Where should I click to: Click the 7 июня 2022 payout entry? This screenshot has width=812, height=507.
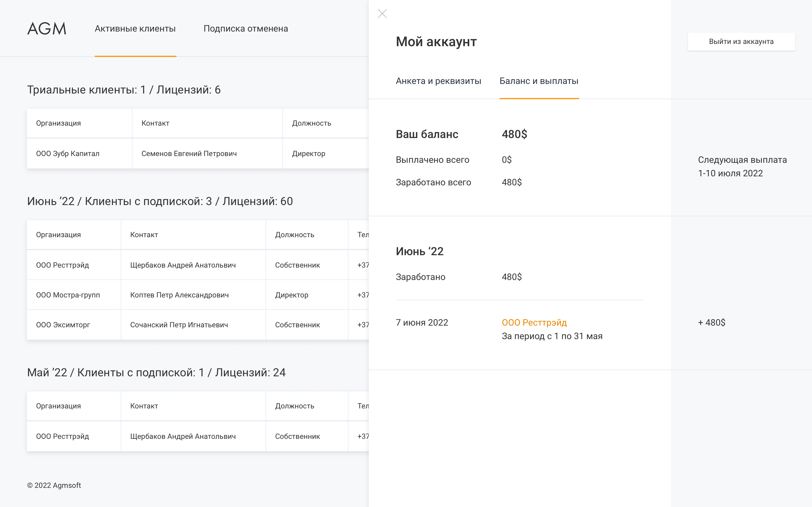pyautogui.click(x=422, y=323)
